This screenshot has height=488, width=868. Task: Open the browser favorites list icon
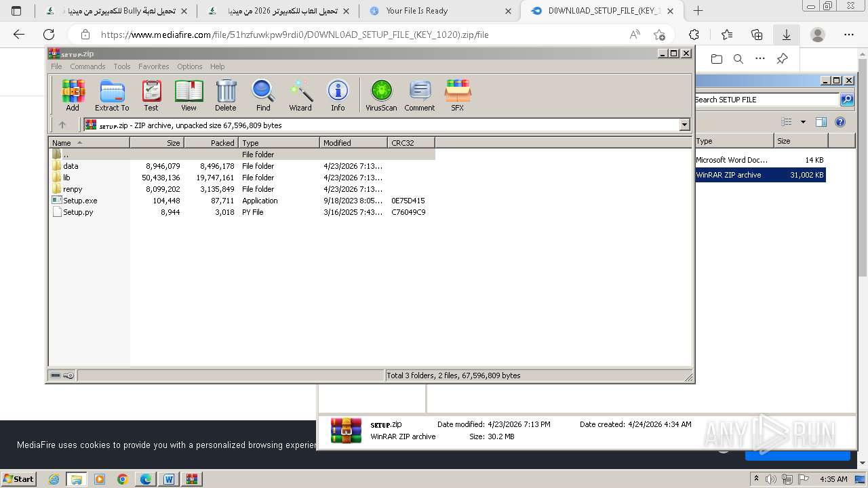(727, 35)
